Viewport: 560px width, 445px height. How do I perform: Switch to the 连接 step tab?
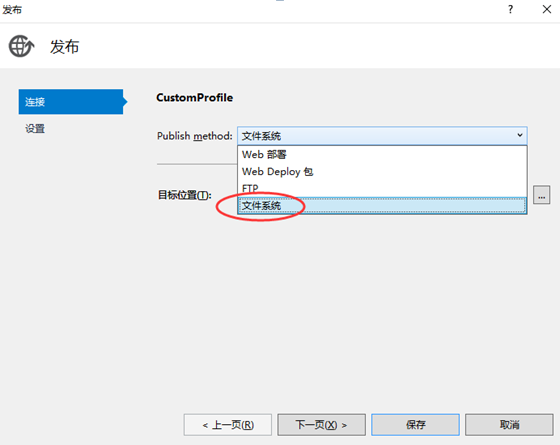[x=71, y=102]
